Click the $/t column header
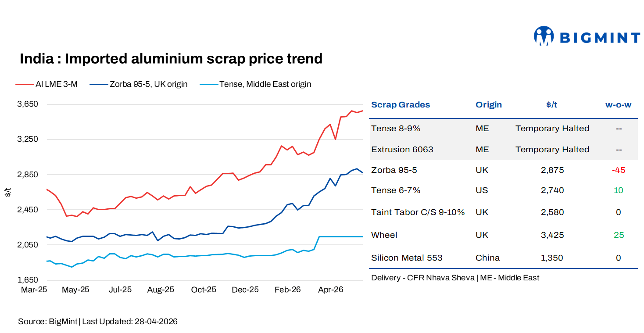 [x=552, y=105]
